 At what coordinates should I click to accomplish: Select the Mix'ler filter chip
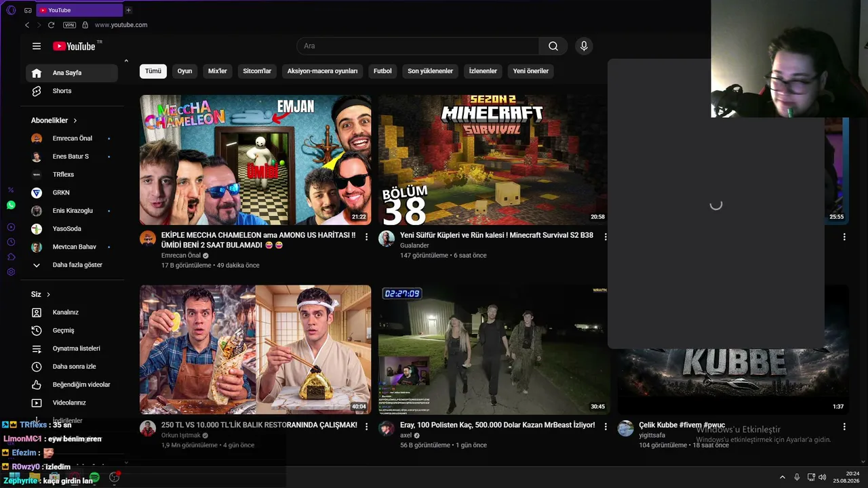(218, 71)
